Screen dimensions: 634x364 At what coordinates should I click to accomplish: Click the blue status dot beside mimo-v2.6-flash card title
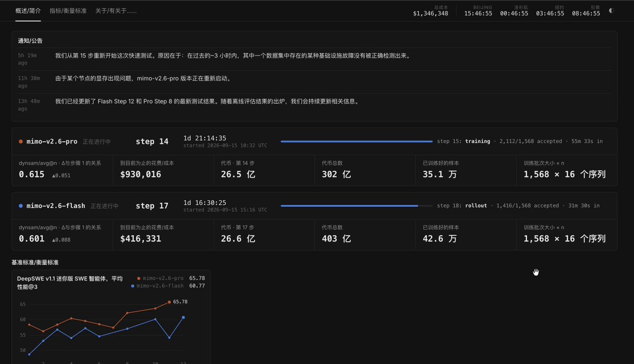coord(21,206)
